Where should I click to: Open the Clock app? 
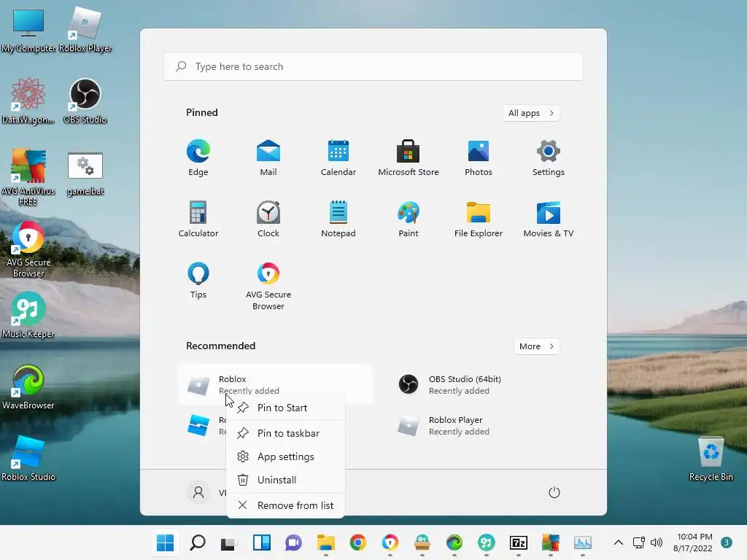(x=268, y=219)
